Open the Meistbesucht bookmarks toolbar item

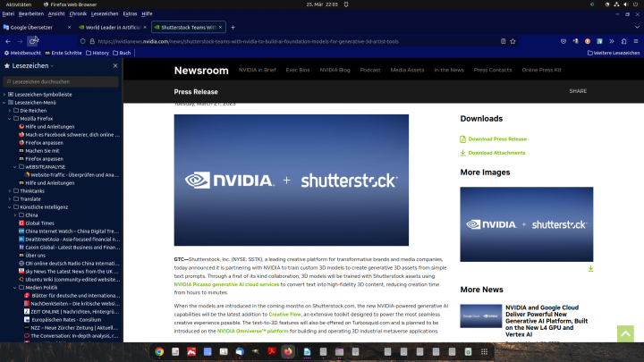pyautogui.click(x=22, y=53)
